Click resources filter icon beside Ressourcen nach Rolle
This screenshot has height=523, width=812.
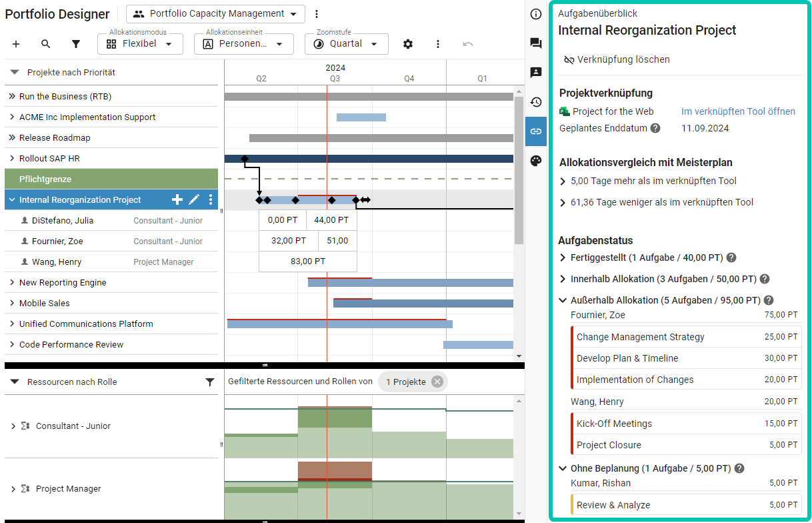click(210, 382)
